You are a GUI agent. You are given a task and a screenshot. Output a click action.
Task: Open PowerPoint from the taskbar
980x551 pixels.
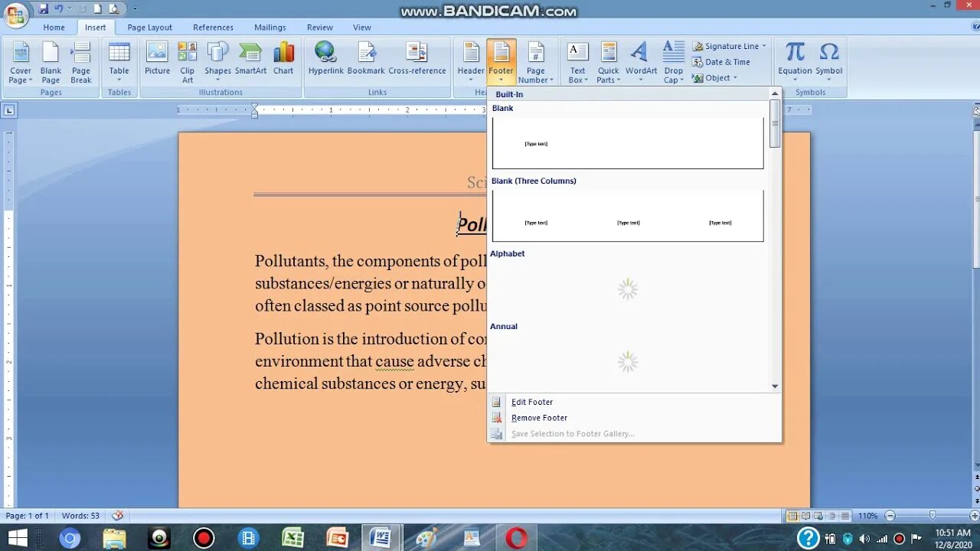pyautogui.click(x=337, y=538)
